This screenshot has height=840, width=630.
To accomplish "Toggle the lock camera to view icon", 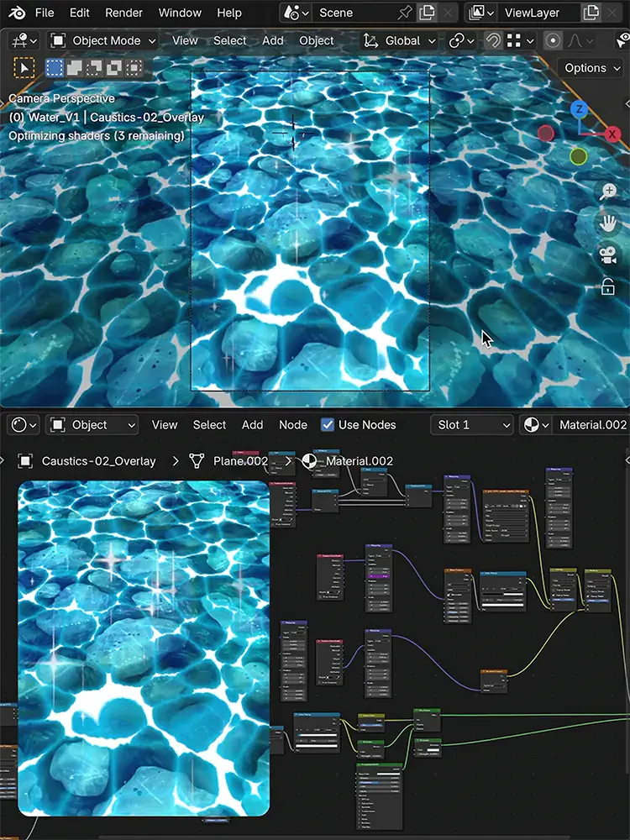I will coord(608,287).
